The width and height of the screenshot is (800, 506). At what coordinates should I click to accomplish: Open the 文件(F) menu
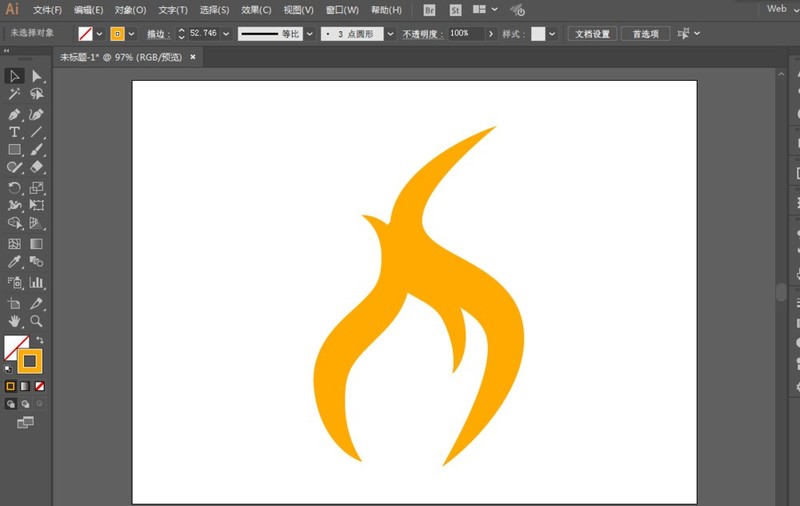47,10
